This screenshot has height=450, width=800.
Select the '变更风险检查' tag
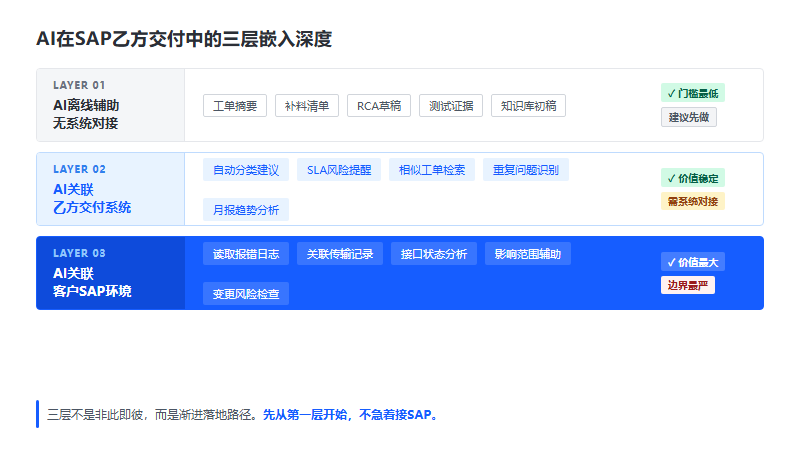[x=246, y=294]
